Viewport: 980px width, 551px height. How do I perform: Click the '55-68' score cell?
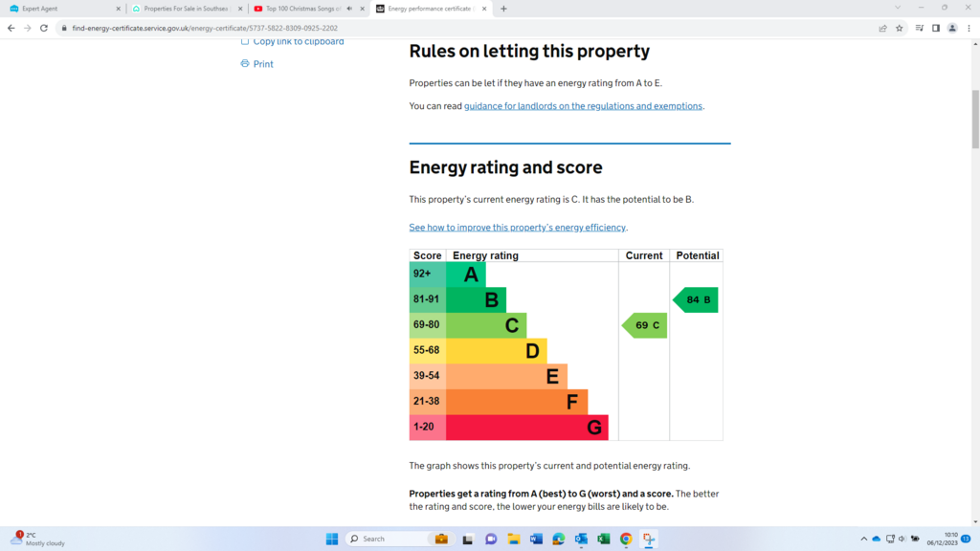pos(428,350)
